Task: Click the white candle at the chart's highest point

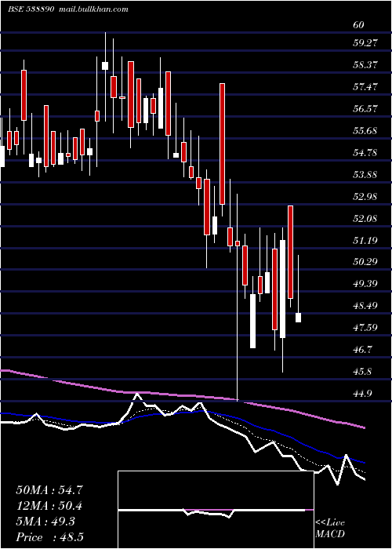Action: (105, 65)
